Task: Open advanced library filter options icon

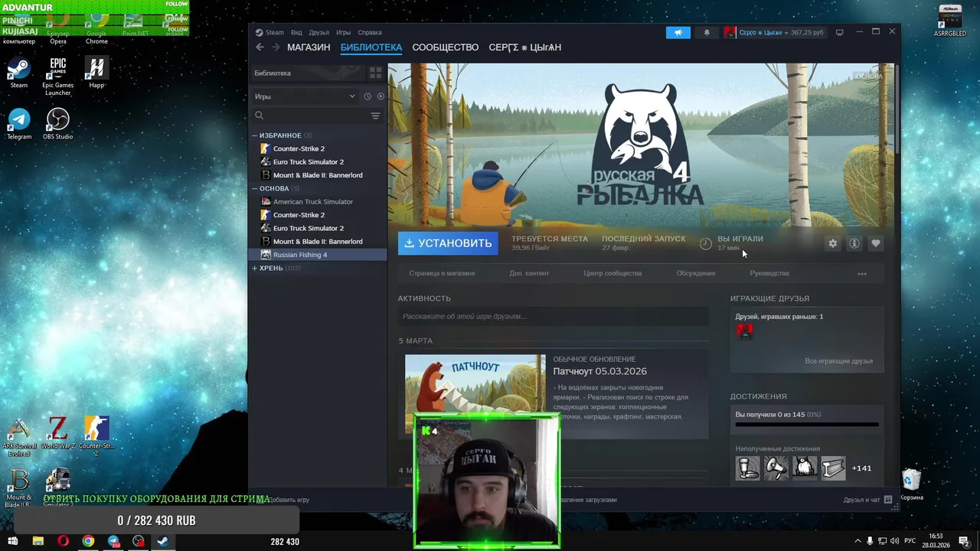Action: 375,116
